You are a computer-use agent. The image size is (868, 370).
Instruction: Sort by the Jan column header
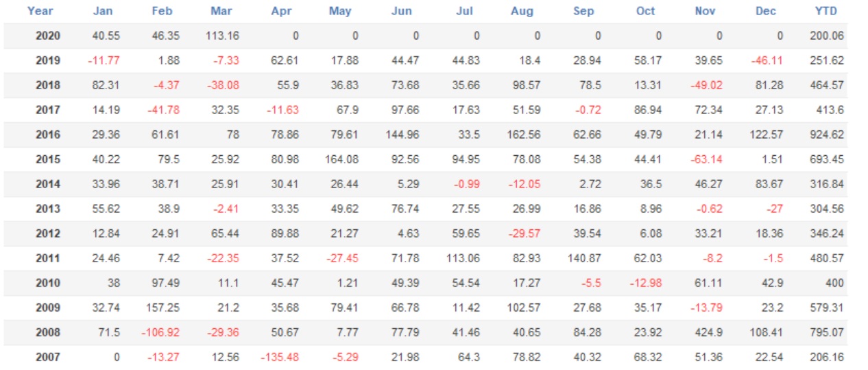point(103,11)
